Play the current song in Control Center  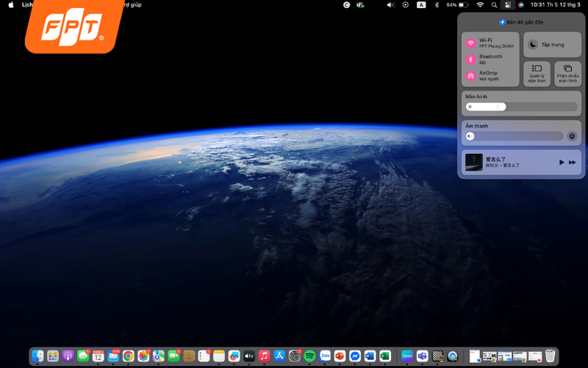coord(562,162)
